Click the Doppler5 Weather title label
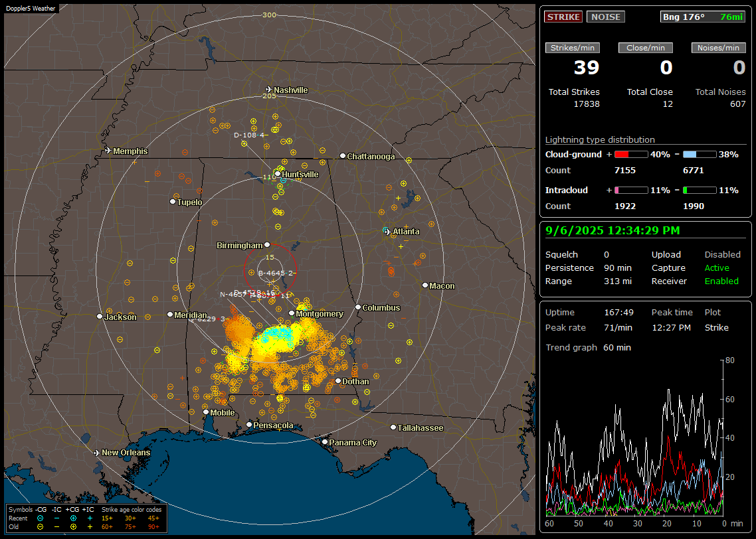The height and width of the screenshot is (539, 756). click(x=31, y=8)
